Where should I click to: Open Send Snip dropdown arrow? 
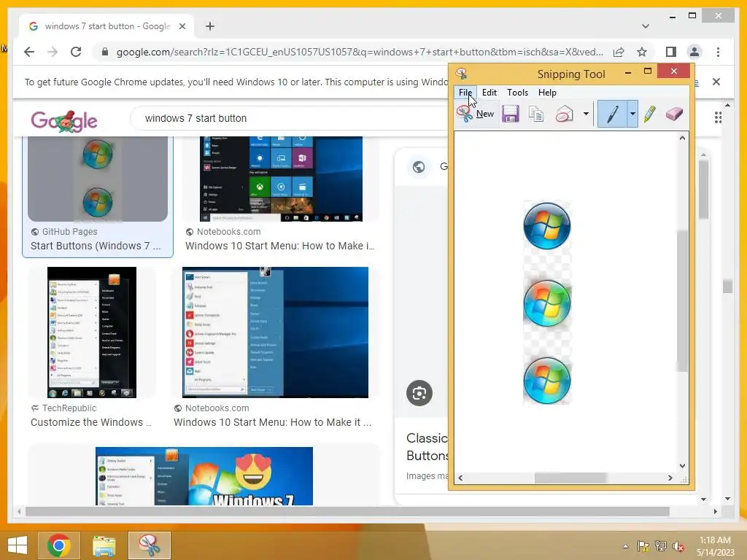(x=586, y=114)
